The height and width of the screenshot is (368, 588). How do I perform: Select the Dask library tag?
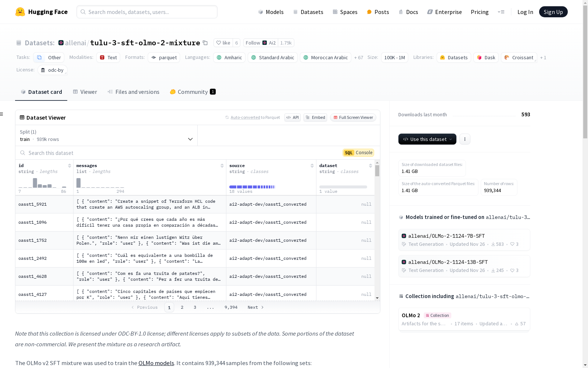[x=486, y=57]
